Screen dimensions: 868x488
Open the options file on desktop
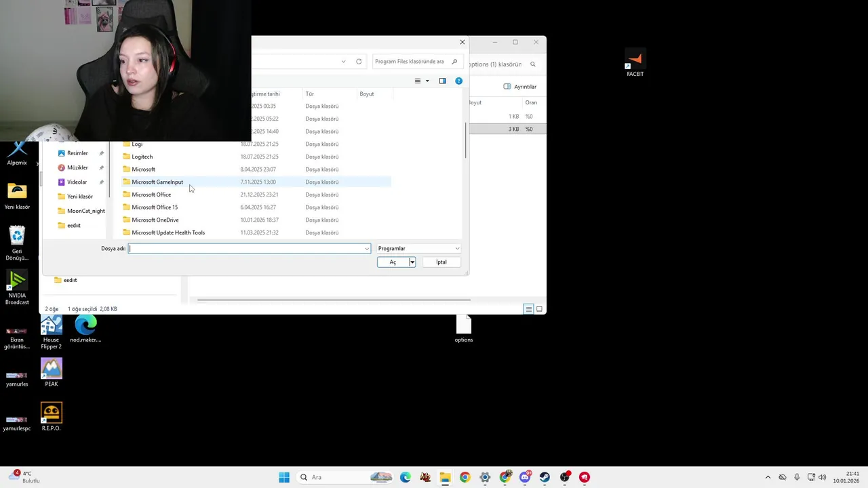[464, 329]
